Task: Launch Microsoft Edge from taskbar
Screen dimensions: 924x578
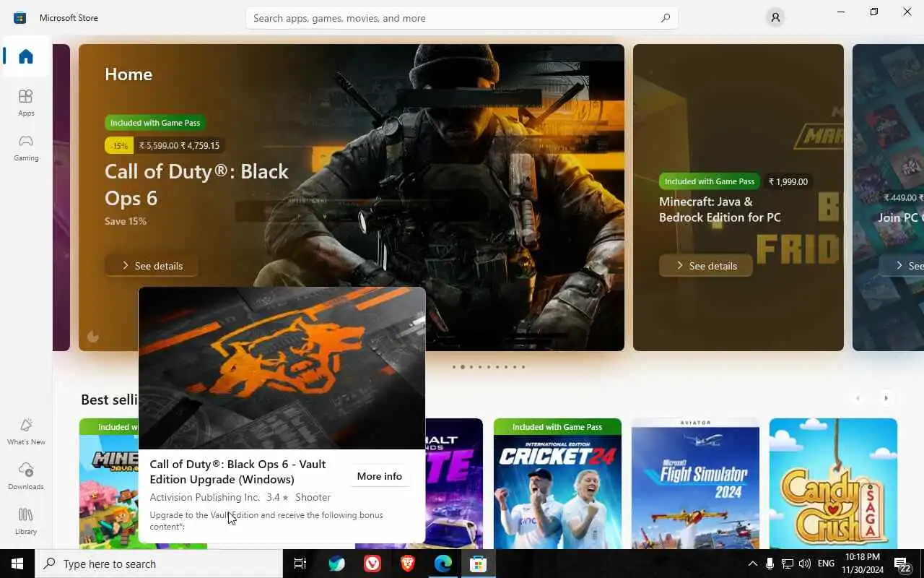Action: 443,564
